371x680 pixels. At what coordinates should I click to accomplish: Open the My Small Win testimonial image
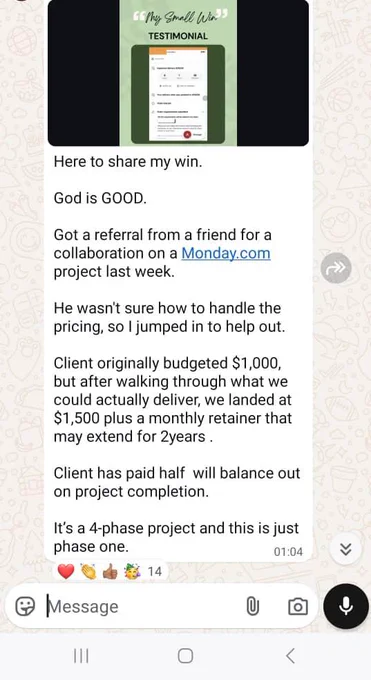tap(178, 72)
